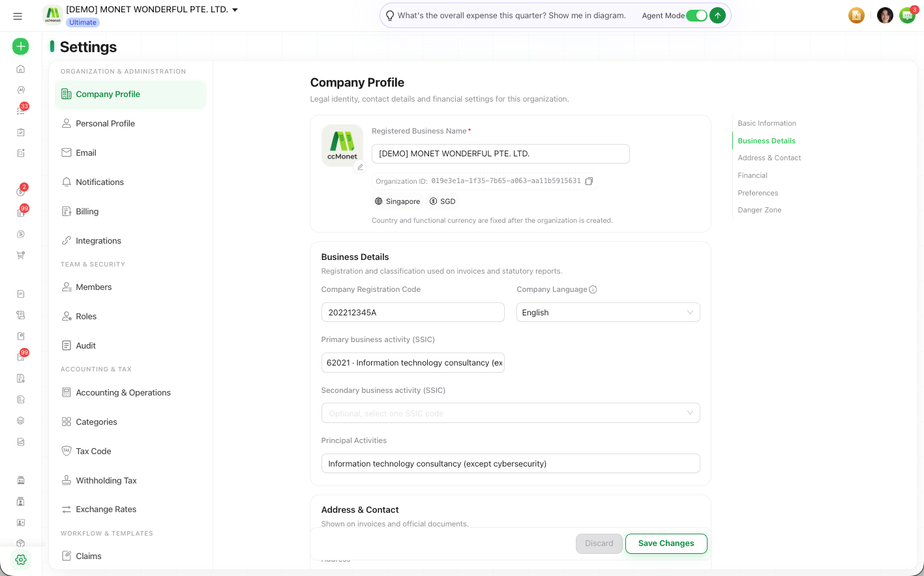
Task: Open Audit settings
Action: pyautogui.click(x=130, y=345)
